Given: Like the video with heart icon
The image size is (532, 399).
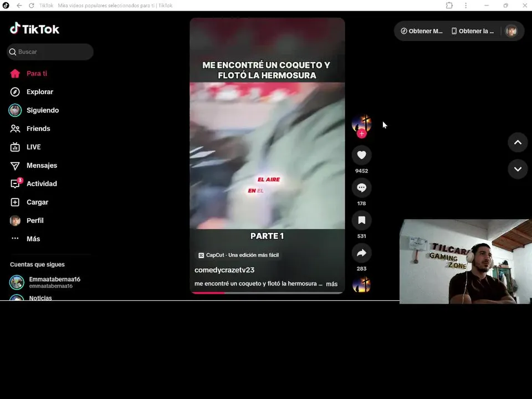Looking at the screenshot, I should pos(361,155).
